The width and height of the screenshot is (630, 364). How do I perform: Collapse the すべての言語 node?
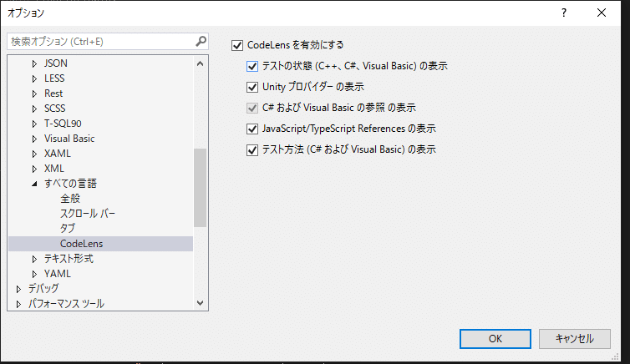tap(34, 184)
